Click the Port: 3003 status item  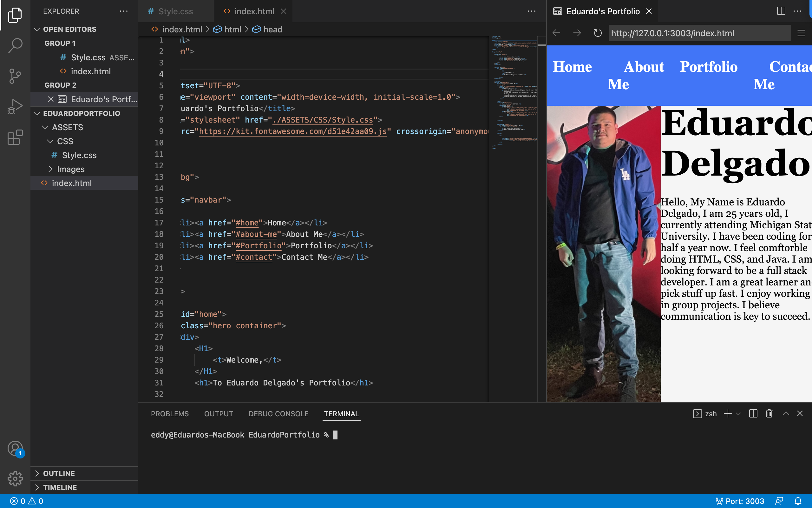(740, 501)
